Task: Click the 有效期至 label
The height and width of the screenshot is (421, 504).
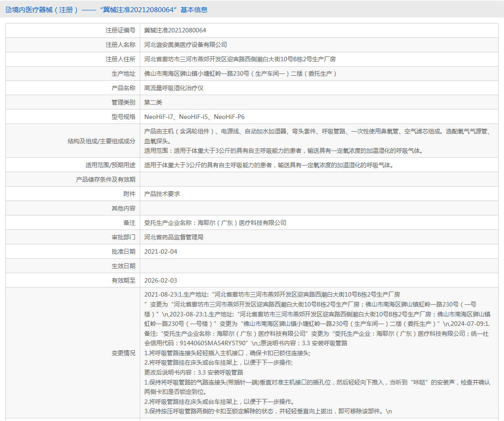Action: coord(124,281)
